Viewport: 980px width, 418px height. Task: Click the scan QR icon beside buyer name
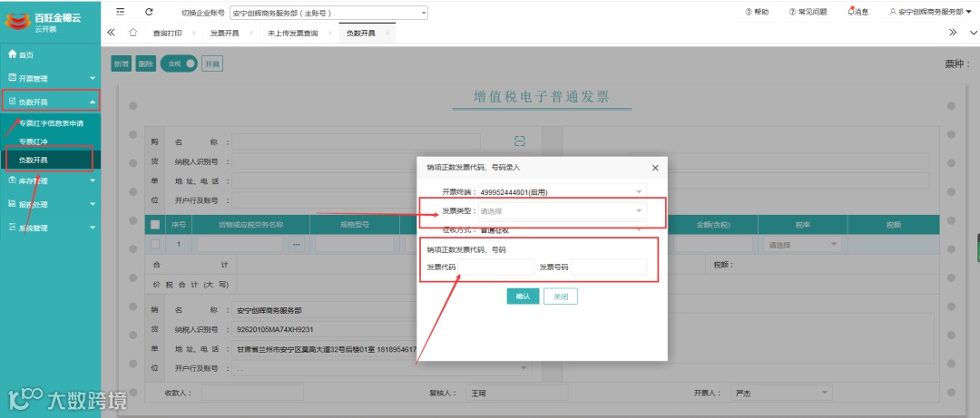(x=519, y=141)
